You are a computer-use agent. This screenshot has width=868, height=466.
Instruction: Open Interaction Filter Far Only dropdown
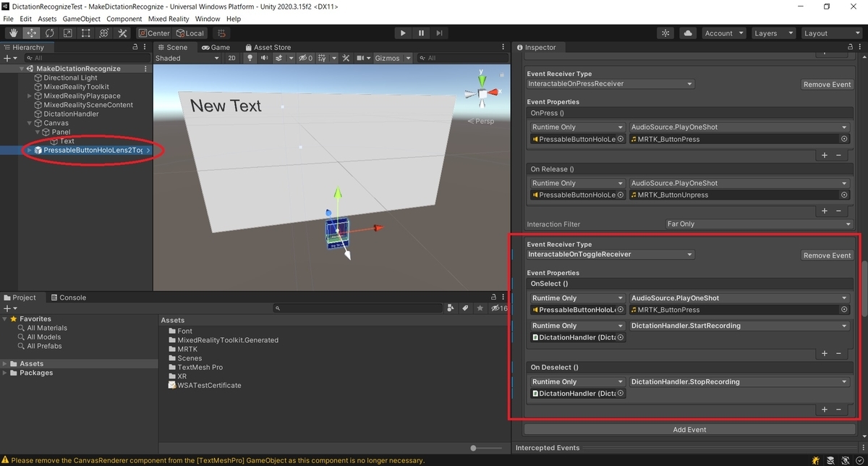[757, 224]
